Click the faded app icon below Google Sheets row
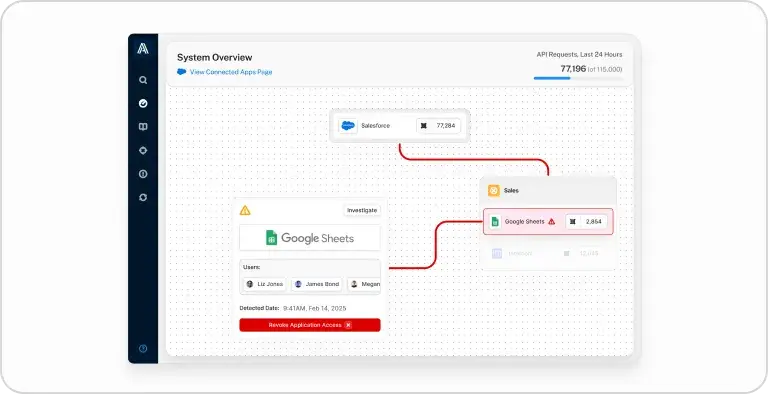The height and width of the screenshot is (394, 768). [x=497, y=253]
